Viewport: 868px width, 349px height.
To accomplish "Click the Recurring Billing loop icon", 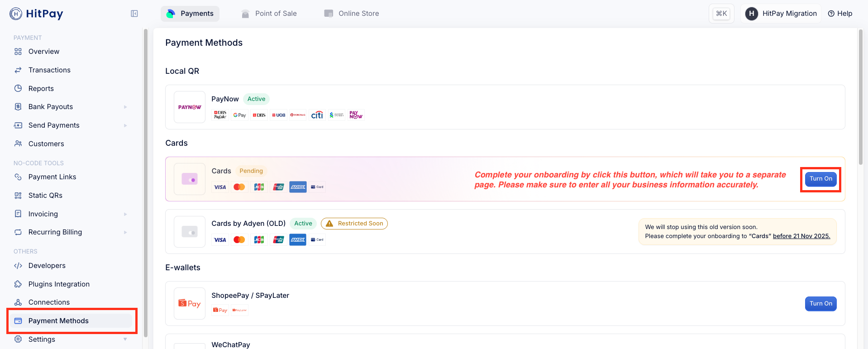I will click(18, 232).
